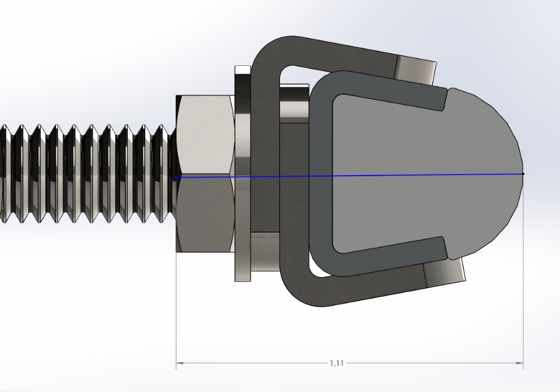Select the blue measurement line
This screenshot has width=560, height=392.
349,176
